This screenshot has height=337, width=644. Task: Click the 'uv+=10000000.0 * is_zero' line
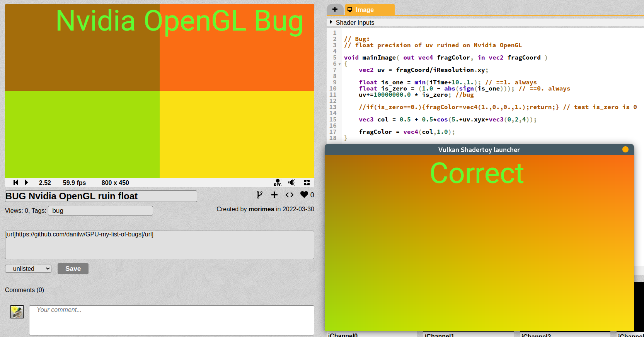click(x=416, y=95)
